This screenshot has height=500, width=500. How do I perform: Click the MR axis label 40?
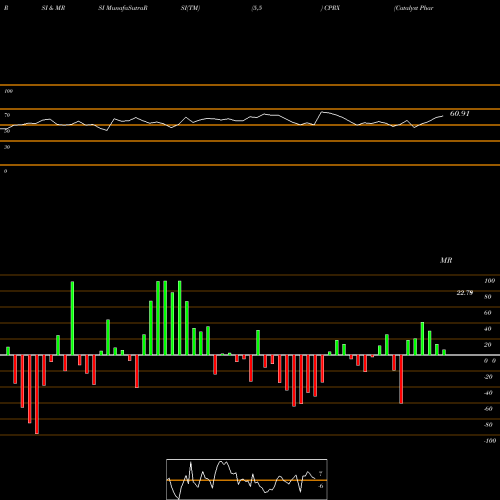[x=488, y=329]
